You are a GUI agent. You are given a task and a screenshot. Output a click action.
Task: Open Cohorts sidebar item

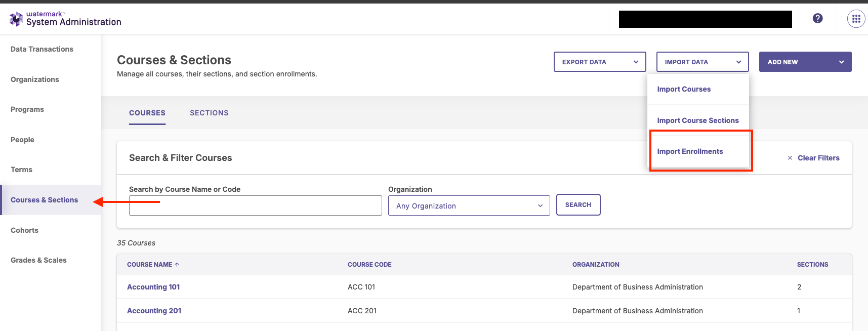click(24, 230)
